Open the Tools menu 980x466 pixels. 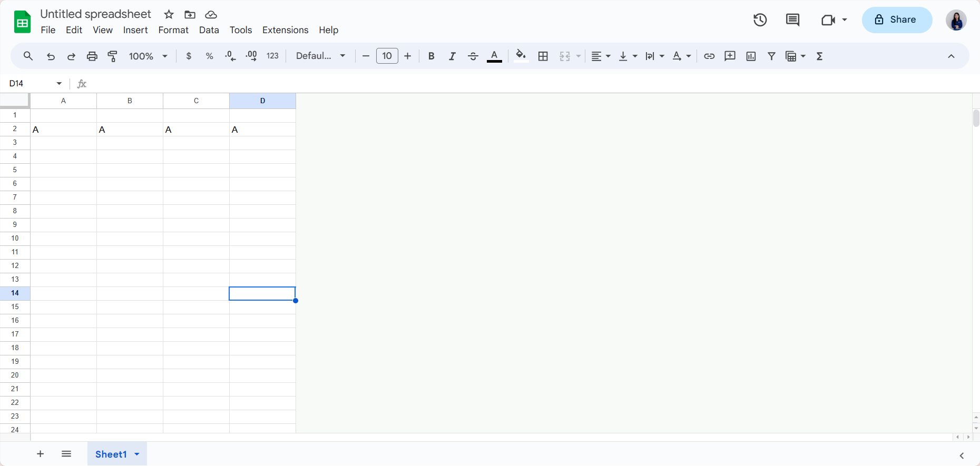[x=241, y=30]
